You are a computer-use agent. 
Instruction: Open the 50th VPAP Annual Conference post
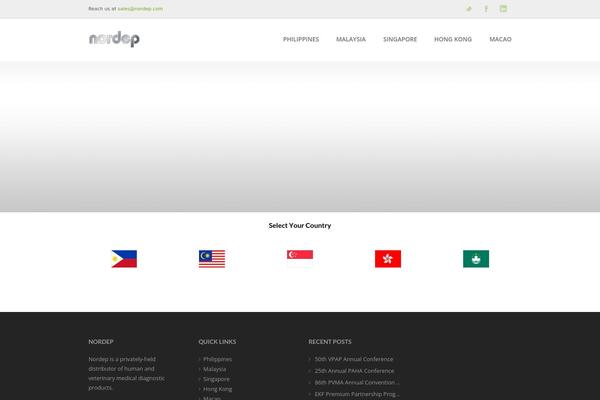point(354,359)
